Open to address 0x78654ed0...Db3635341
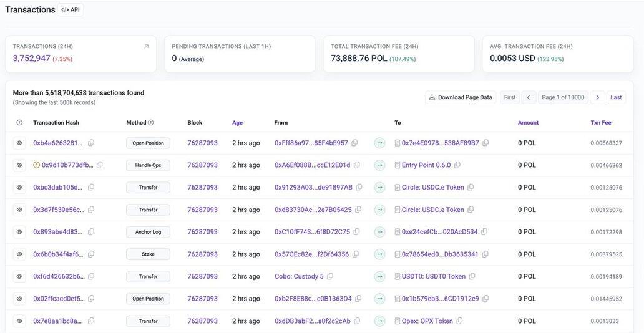Image resolution: width=644 pixels, height=333 pixels. click(x=440, y=254)
